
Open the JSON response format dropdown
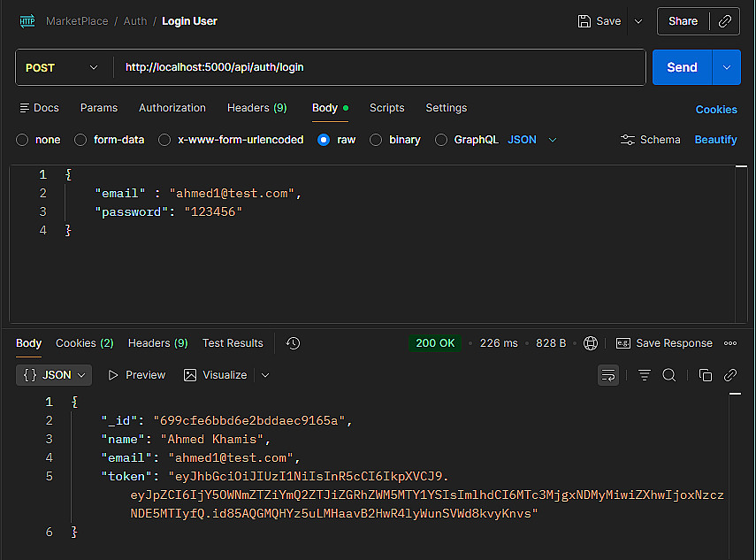pos(54,375)
